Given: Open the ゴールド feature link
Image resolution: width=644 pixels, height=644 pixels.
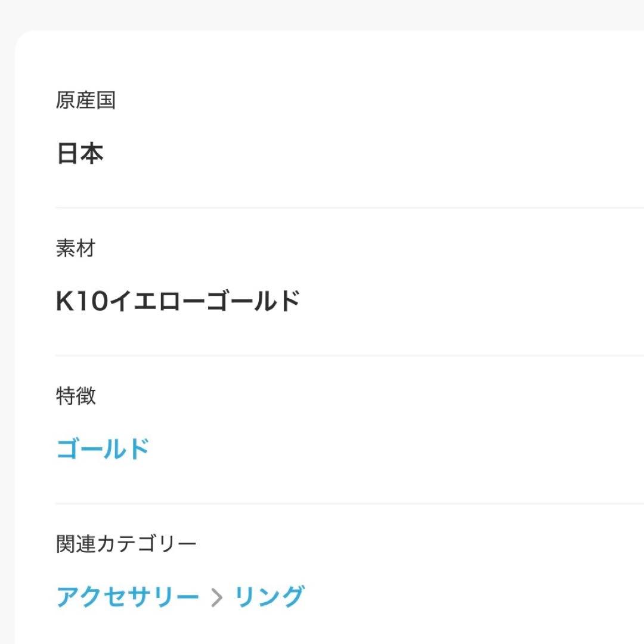Looking at the screenshot, I should click(101, 448).
